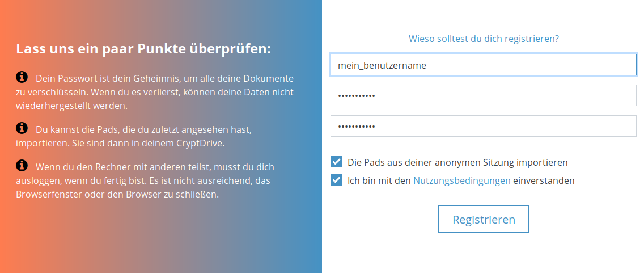Image resolution: width=644 pixels, height=273 pixels.
Task: Open the Nutzungsbedingungen link
Action: [461, 180]
